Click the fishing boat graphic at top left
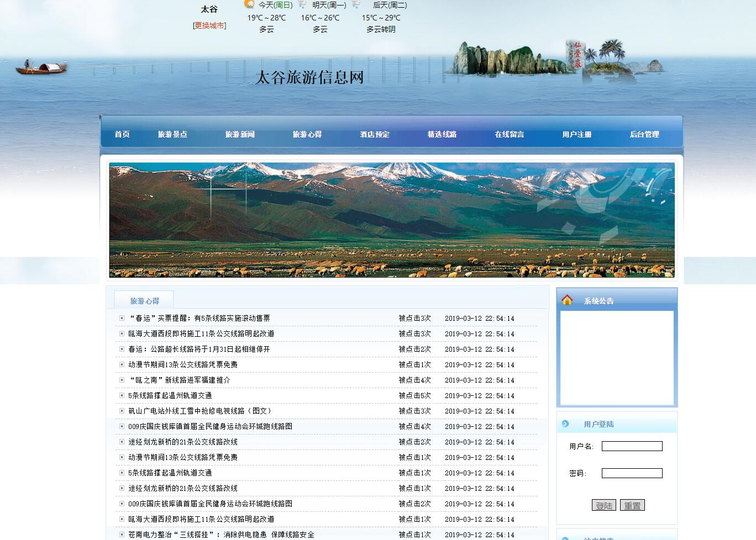 (41, 68)
